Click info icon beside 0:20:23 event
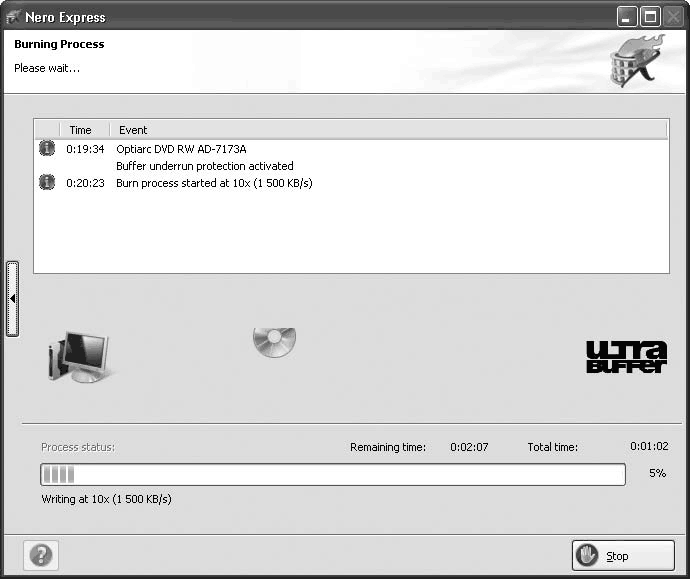This screenshot has width=690, height=579. pyautogui.click(x=47, y=182)
